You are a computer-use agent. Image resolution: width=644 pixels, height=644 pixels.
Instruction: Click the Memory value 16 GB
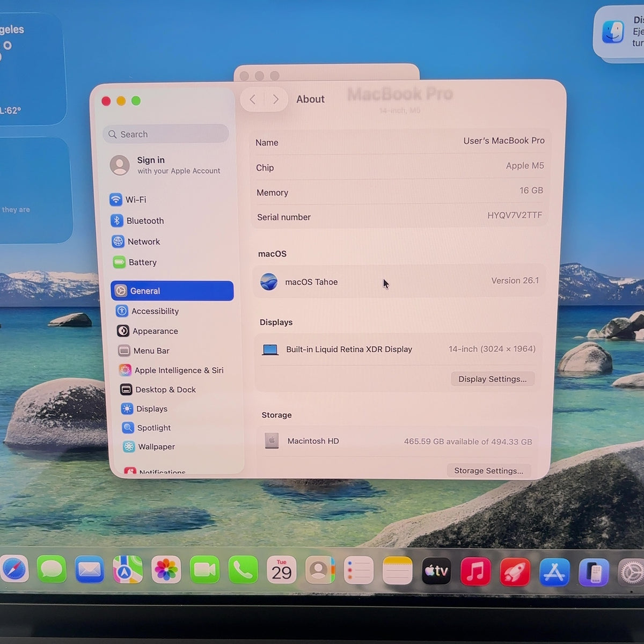point(531,191)
